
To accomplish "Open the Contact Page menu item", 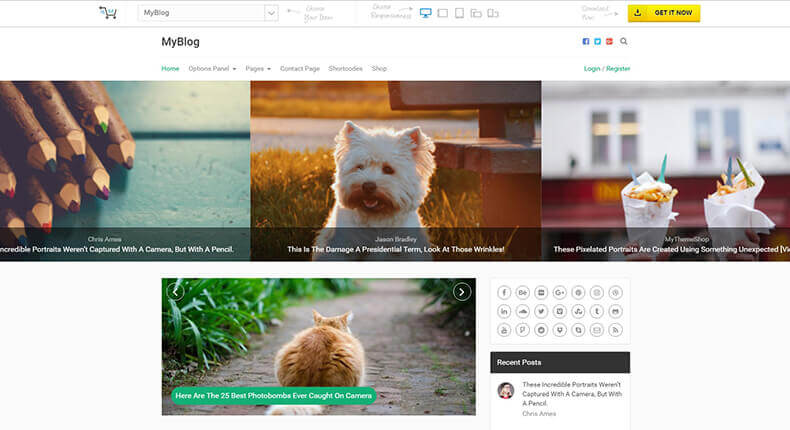I will (300, 69).
